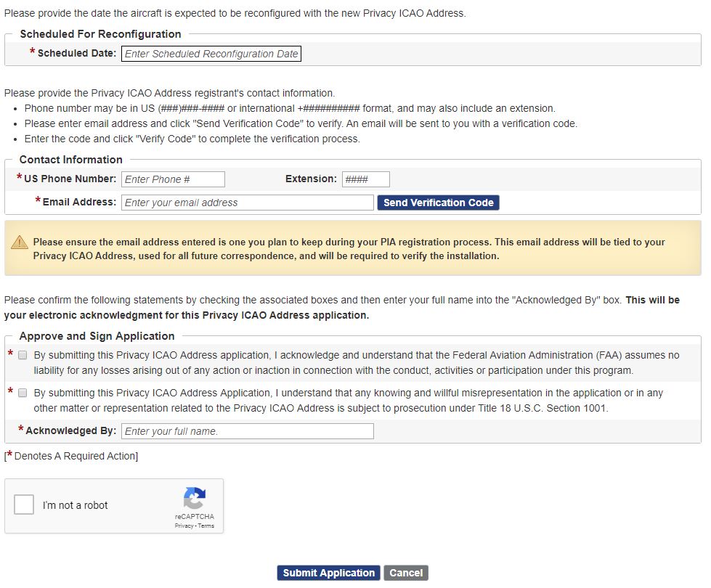This screenshot has width=711, height=588.
Task: Open the reCAPTCHA Privacy link
Action: (184, 526)
